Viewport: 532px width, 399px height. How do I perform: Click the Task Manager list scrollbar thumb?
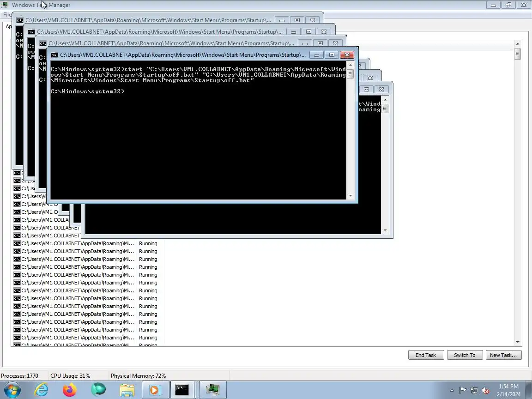point(517,54)
